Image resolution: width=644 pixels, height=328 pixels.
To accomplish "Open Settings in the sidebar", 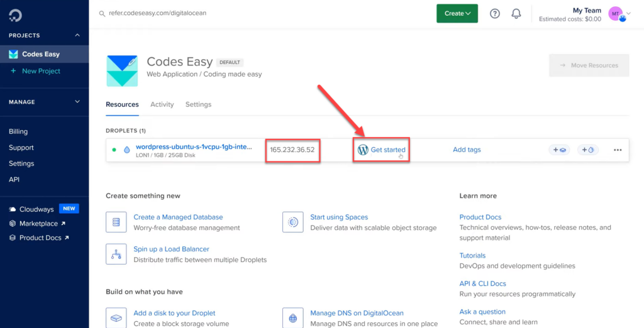I will coord(21,163).
